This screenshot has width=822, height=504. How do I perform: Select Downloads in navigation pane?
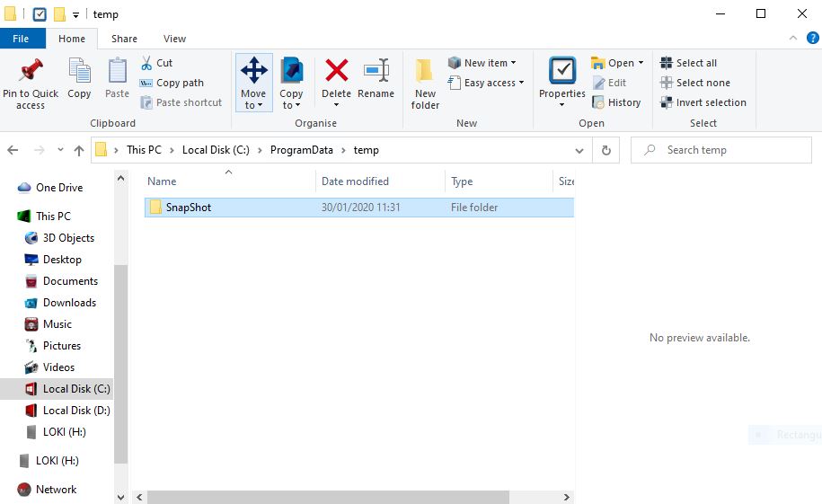point(69,303)
